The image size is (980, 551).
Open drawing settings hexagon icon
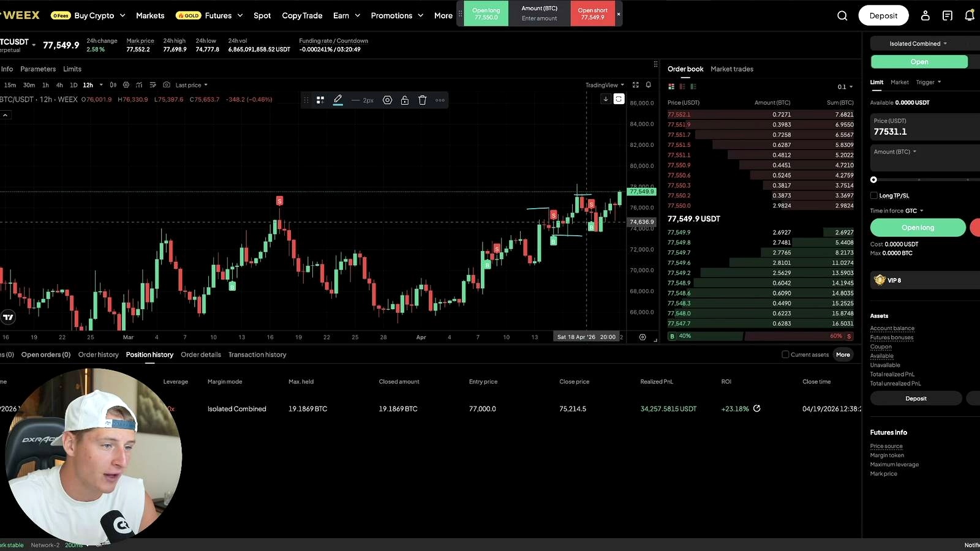pyautogui.click(x=387, y=100)
